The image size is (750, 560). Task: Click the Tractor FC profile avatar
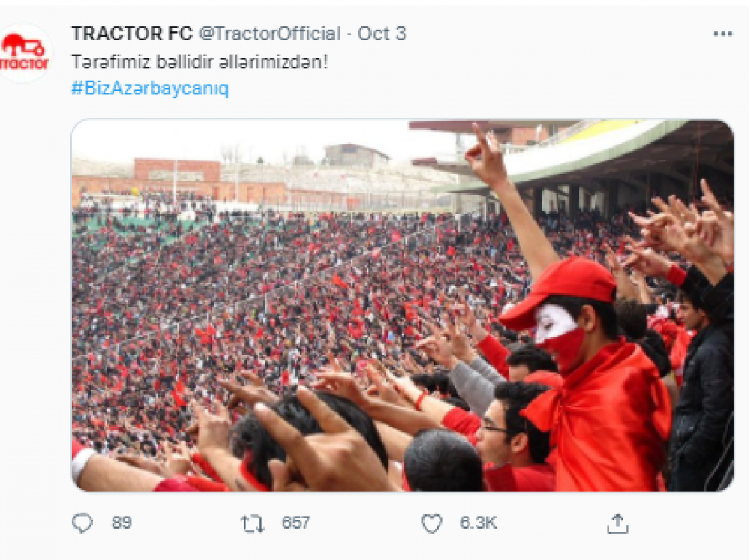(x=25, y=53)
